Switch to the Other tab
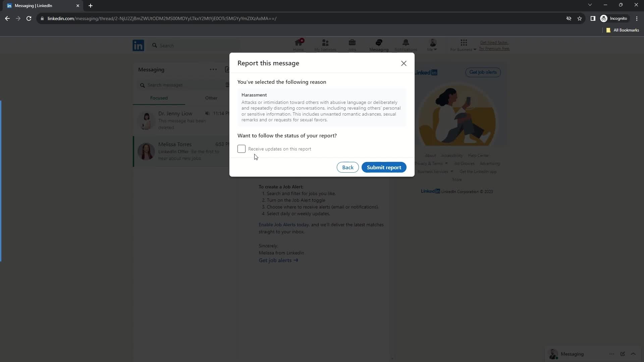 211,98
